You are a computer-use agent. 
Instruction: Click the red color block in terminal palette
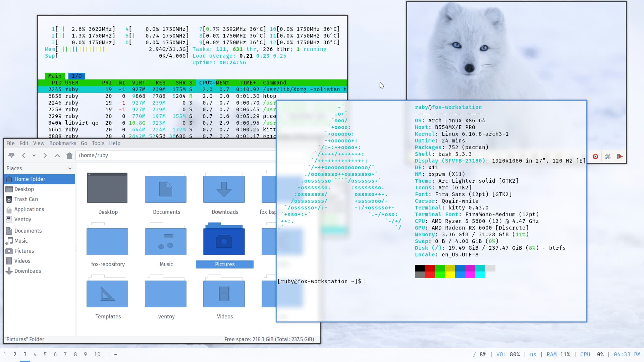tap(430, 268)
